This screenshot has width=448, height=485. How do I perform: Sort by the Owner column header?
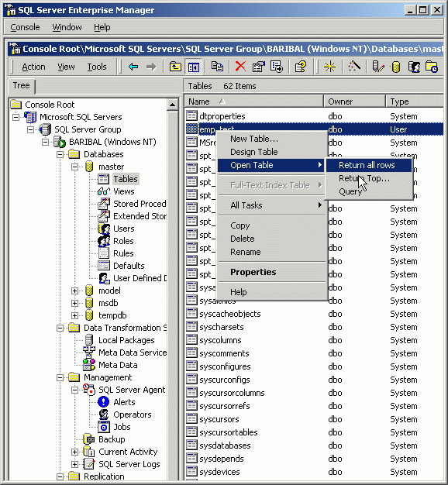point(354,101)
